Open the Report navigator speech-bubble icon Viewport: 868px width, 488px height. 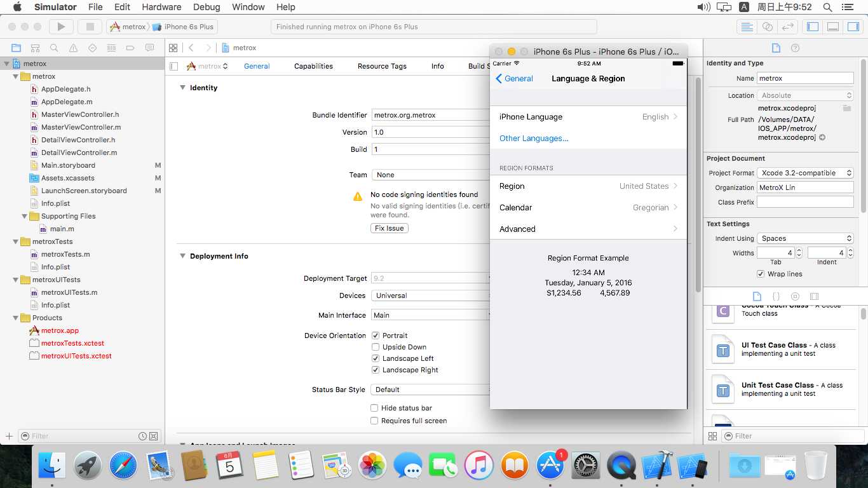[150, 48]
